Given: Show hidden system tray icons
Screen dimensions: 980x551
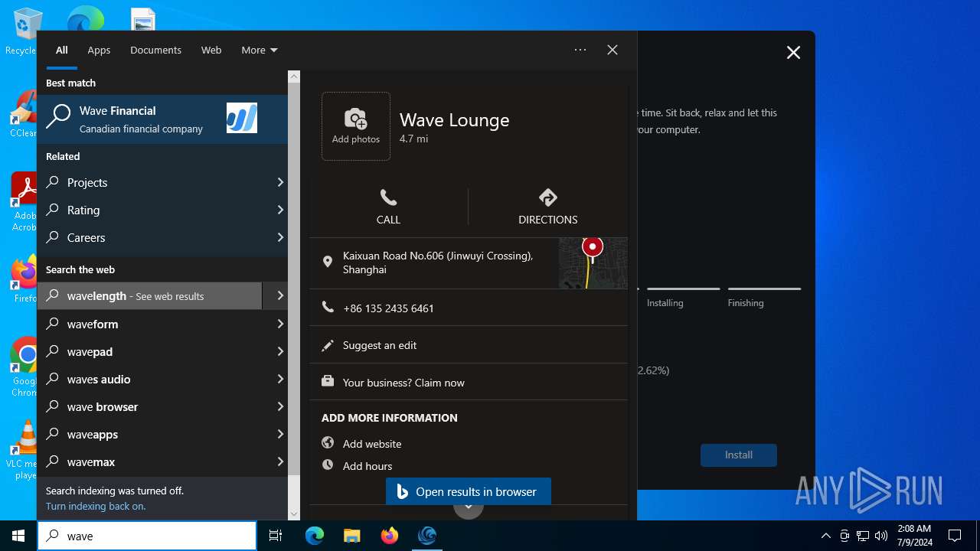Looking at the screenshot, I should pyautogui.click(x=825, y=536).
